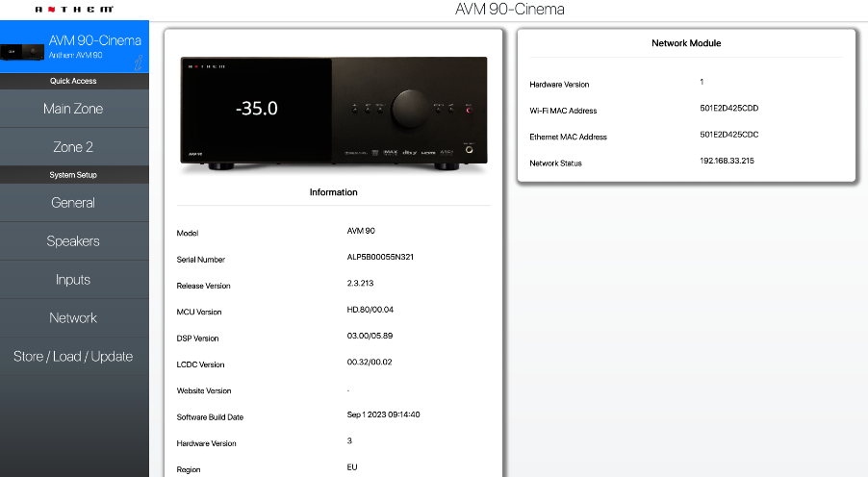Click the Model label
The height and width of the screenshot is (477, 868).
tap(187, 233)
